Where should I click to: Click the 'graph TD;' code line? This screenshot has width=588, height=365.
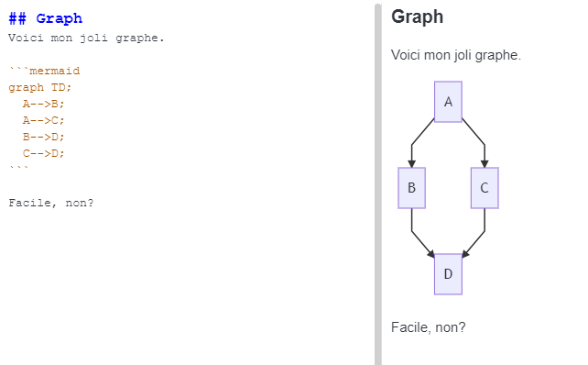point(39,87)
